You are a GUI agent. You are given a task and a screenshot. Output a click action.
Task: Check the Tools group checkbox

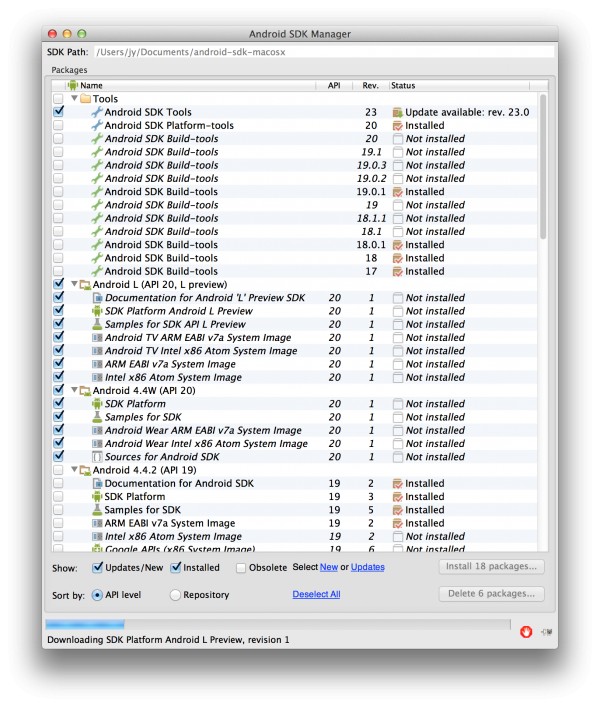pos(58,99)
